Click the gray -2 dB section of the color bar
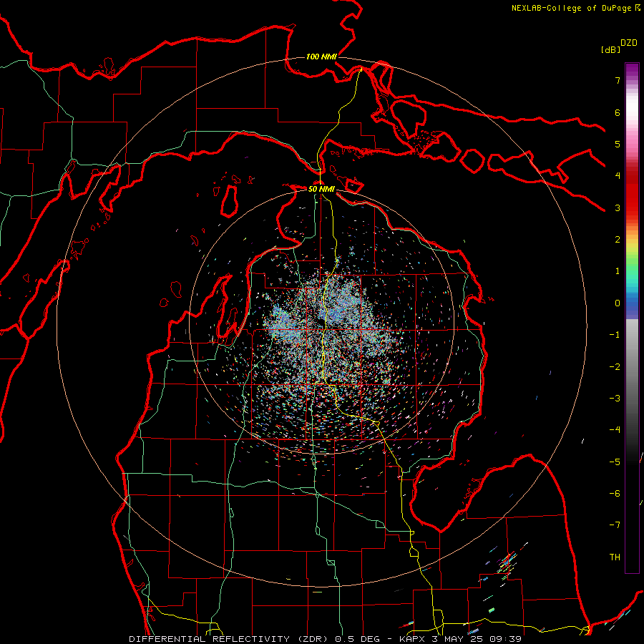Image resolution: width=644 pixels, height=644 pixels. 632,367
